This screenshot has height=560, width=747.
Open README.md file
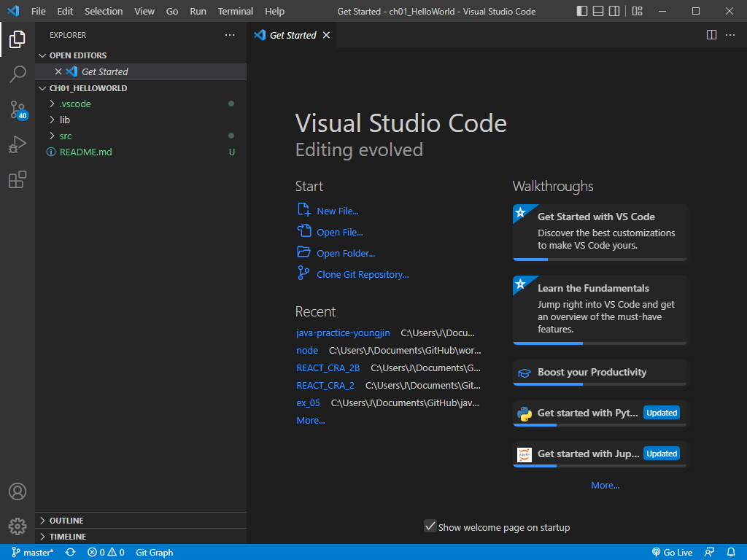pyautogui.click(x=141, y=152)
